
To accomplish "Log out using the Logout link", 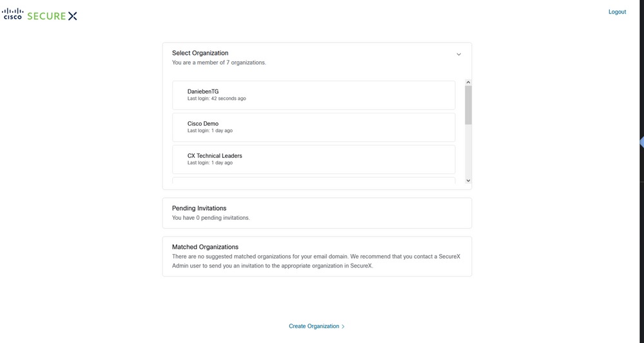I will tap(617, 12).
